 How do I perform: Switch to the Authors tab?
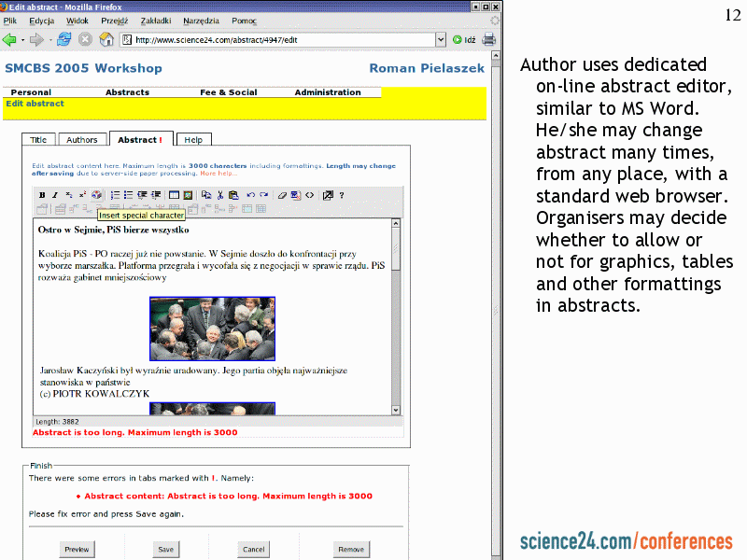pos(82,140)
